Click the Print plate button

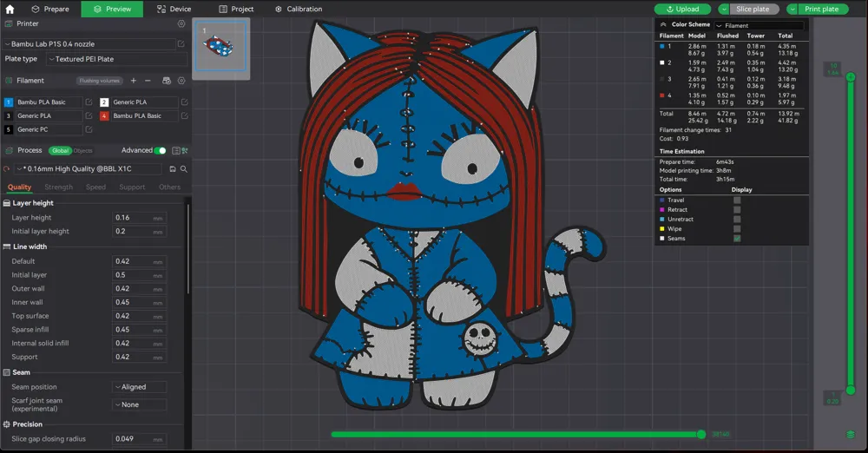click(x=823, y=9)
